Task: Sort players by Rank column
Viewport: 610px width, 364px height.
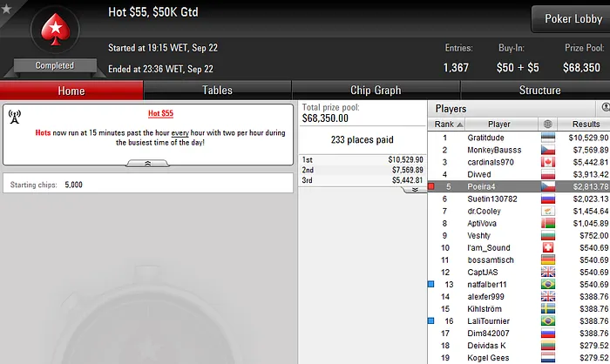Action: (x=446, y=124)
